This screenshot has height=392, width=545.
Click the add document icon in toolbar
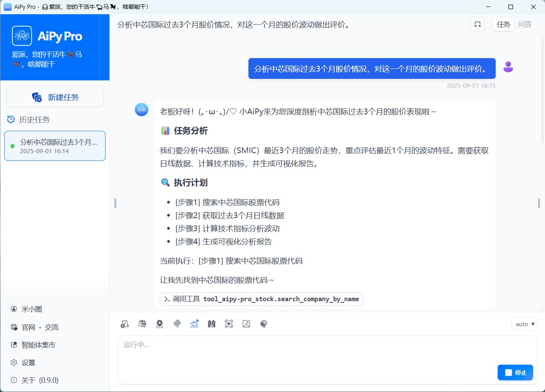(125, 324)
